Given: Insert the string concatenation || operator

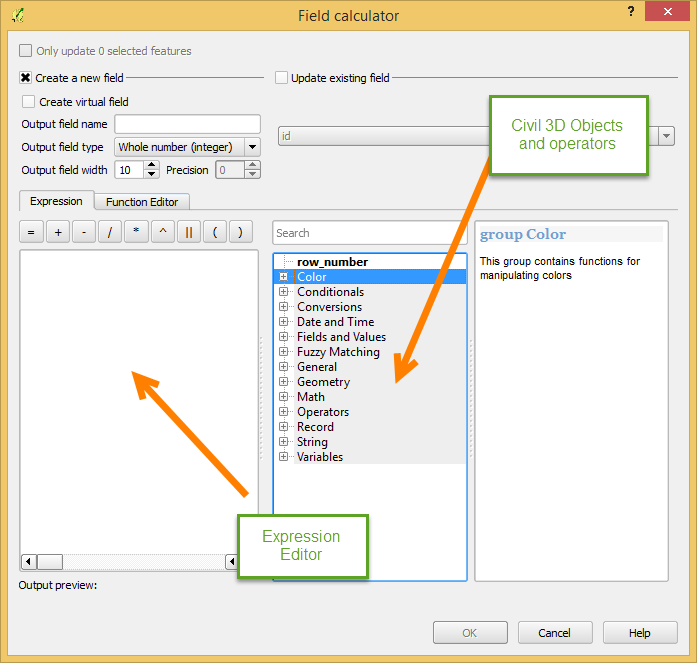Looking at the screenshot, I should 189,232.
